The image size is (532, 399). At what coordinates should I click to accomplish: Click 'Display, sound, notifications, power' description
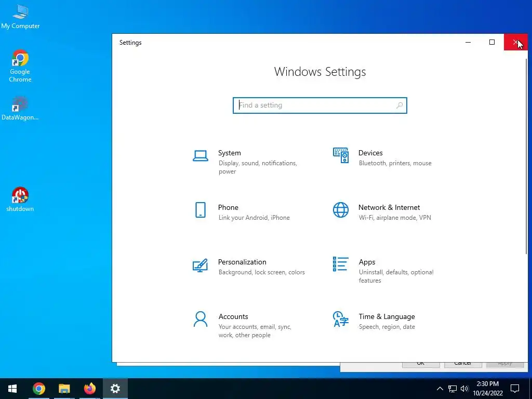click(x=258, y=167)
